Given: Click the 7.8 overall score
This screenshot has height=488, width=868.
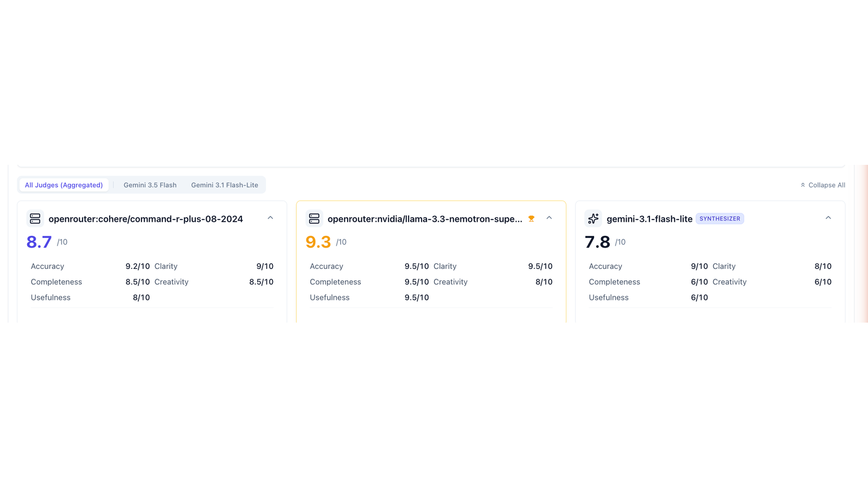Looking at the screenshot, I should tap(597, 242).
